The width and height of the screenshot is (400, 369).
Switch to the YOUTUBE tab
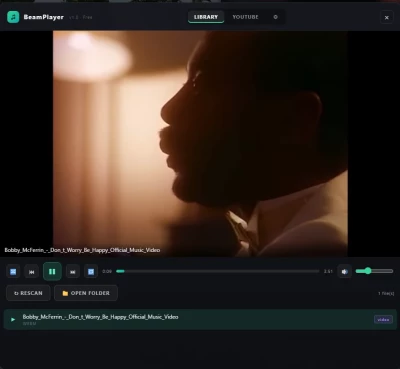tap(245, 17)
